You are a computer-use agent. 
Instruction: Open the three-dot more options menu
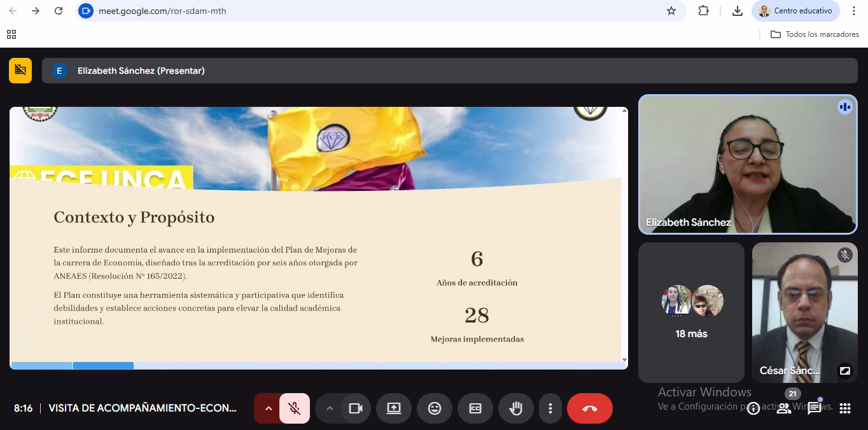[x=550, y=408]
